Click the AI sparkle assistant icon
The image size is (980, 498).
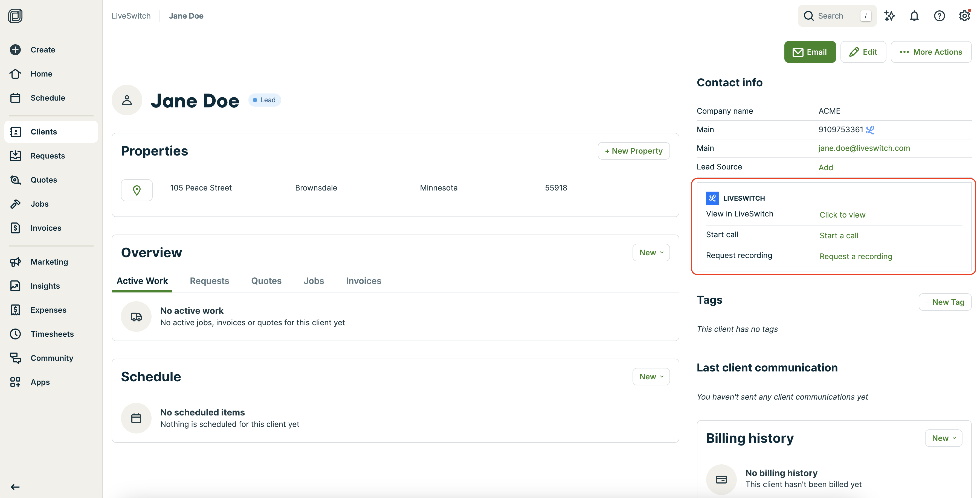(x=889, y=16)
